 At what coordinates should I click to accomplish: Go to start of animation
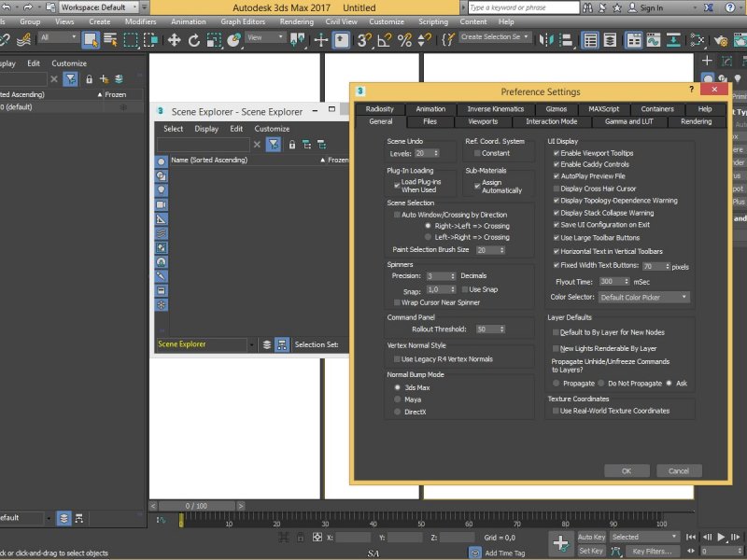pos(691,538)
